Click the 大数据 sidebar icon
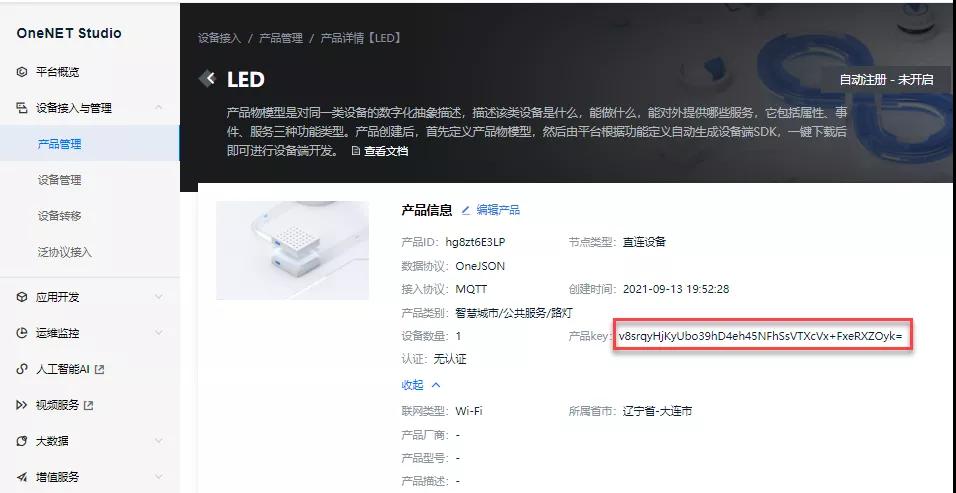This screenshot has width=956, height=493. click(22, 441)
